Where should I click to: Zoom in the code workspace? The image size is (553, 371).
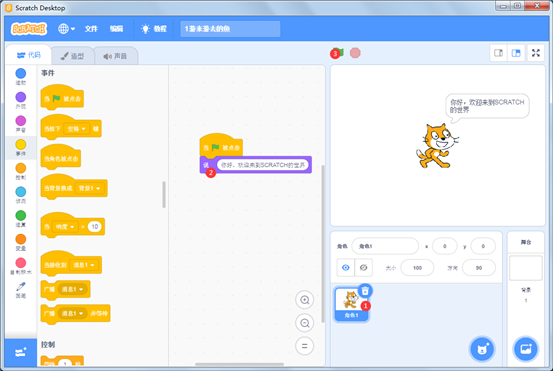[x=305, y=300]
